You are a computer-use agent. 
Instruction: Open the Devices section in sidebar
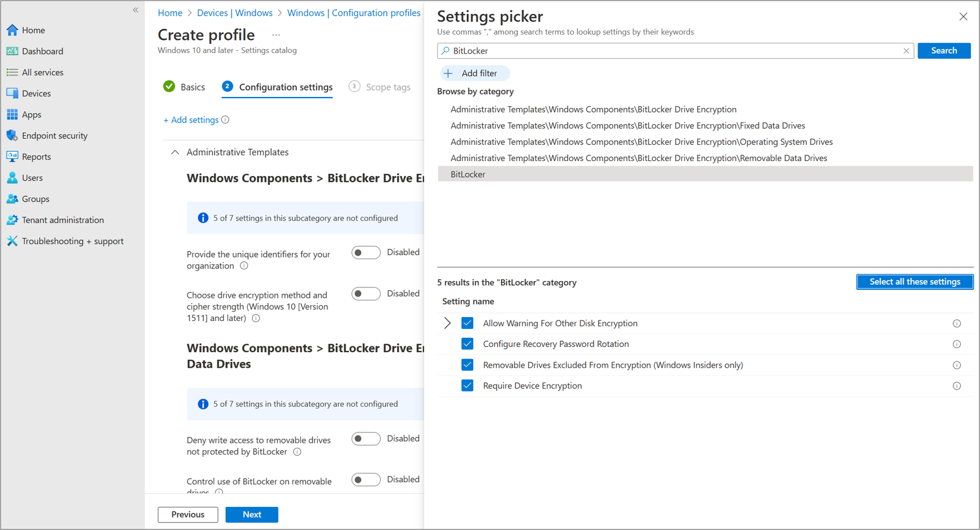tap(36, 93)
